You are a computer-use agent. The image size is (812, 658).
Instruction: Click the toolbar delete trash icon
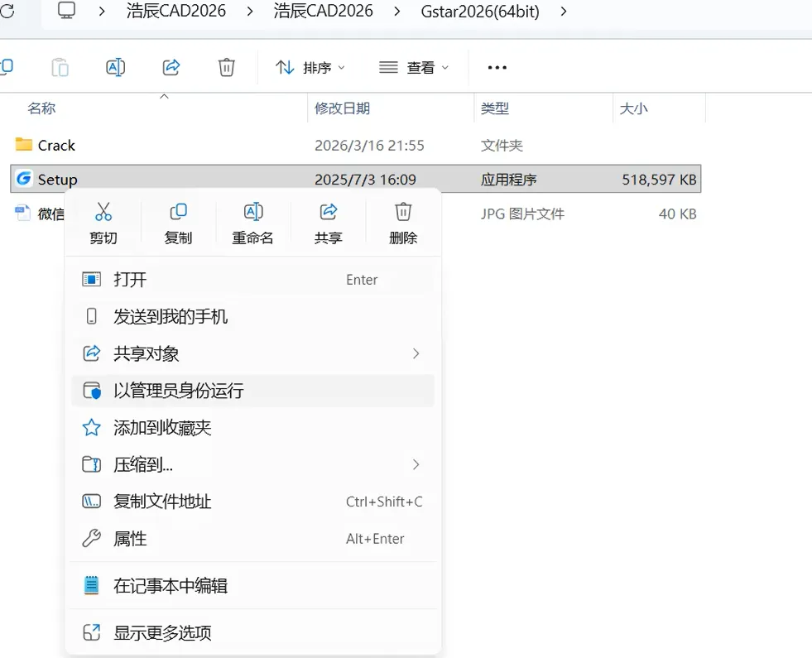pos(226,67)
